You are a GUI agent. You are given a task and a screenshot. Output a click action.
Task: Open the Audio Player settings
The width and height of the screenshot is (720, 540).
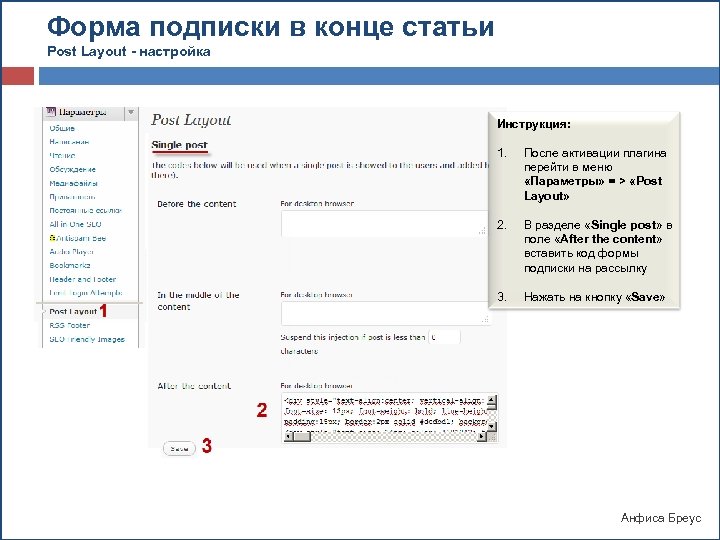[72, 252]
